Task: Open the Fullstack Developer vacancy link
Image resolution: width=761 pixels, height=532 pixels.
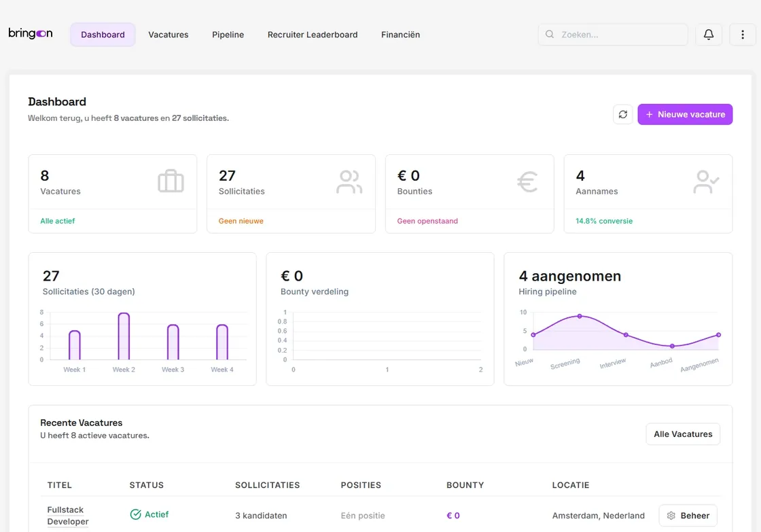Action: pyautogui.click(x=68, y=516)
